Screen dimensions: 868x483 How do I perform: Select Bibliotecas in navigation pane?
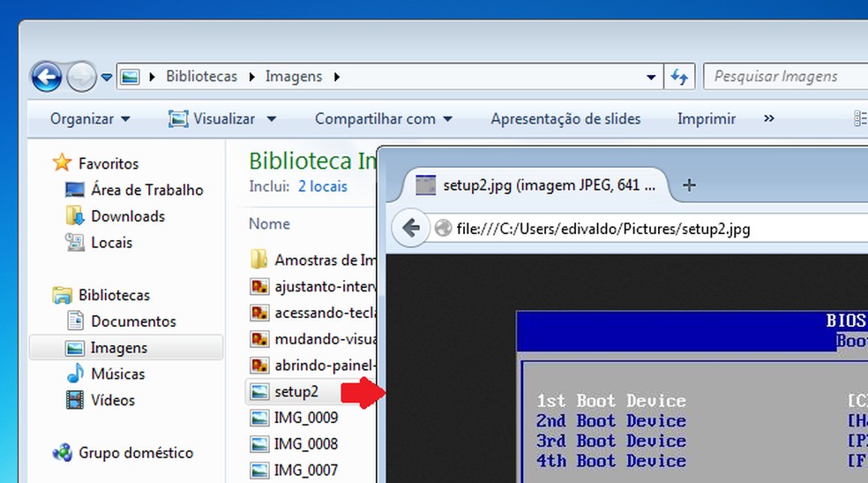[x=114, y=295]
